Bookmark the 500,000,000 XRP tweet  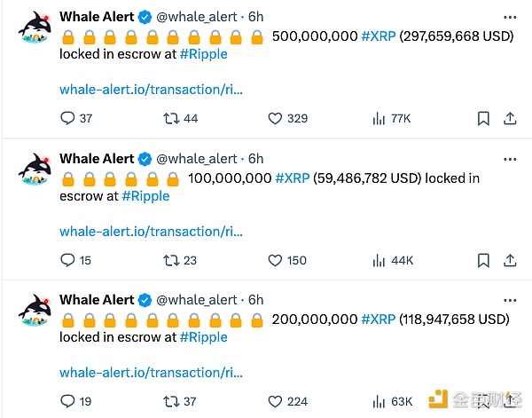tap(483, 118)
